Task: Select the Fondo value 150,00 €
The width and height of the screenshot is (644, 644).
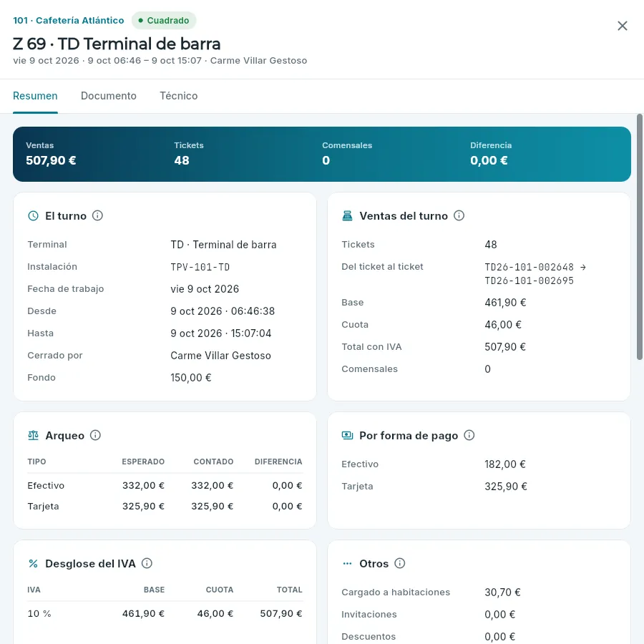Action: click(191, 377)
